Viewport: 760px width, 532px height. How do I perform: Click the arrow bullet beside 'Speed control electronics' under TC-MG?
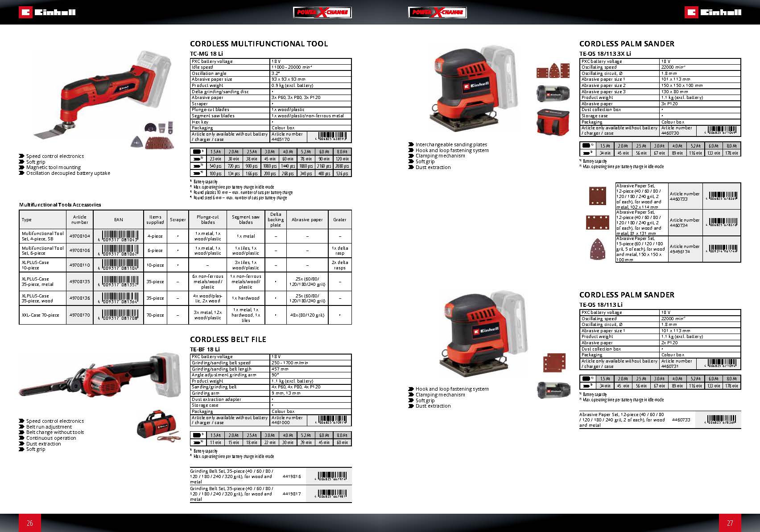coord(21,156)
